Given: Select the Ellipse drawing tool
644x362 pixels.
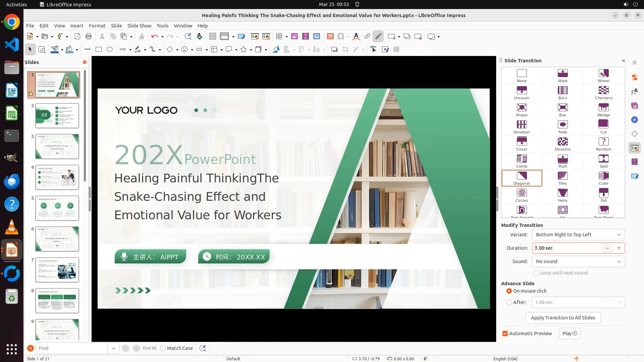Looking at the screenshot, I should pos(109,50).
